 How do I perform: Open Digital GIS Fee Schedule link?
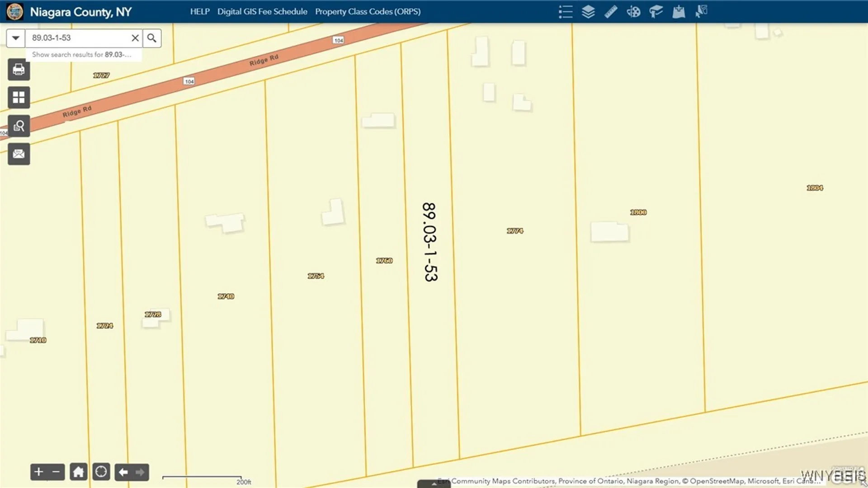tap(262, 12)
